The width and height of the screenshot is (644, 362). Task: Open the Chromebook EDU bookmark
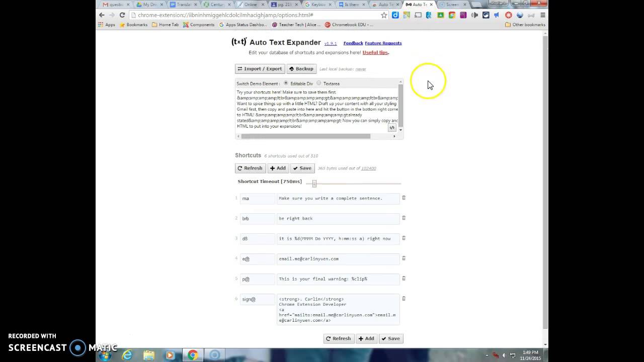tap(349, 25)
